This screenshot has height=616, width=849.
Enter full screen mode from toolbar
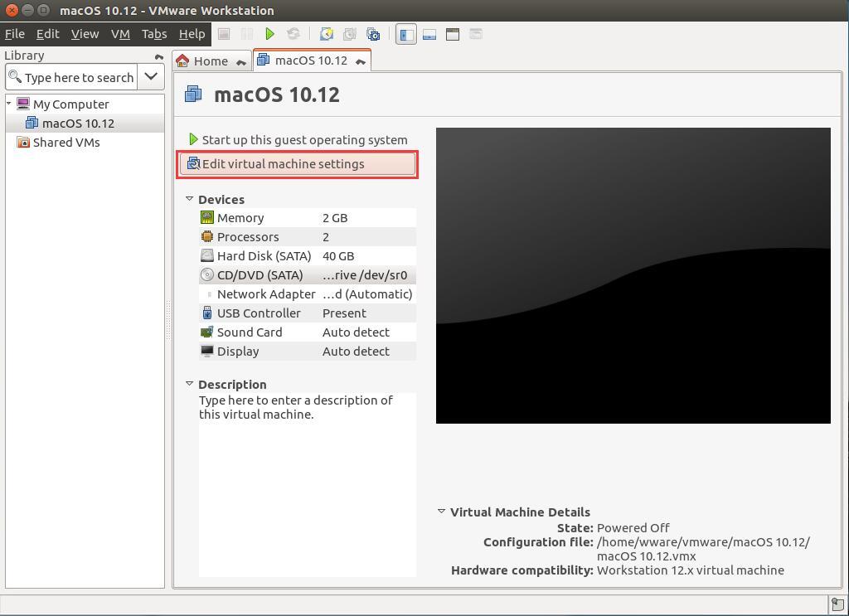(453, 34)
